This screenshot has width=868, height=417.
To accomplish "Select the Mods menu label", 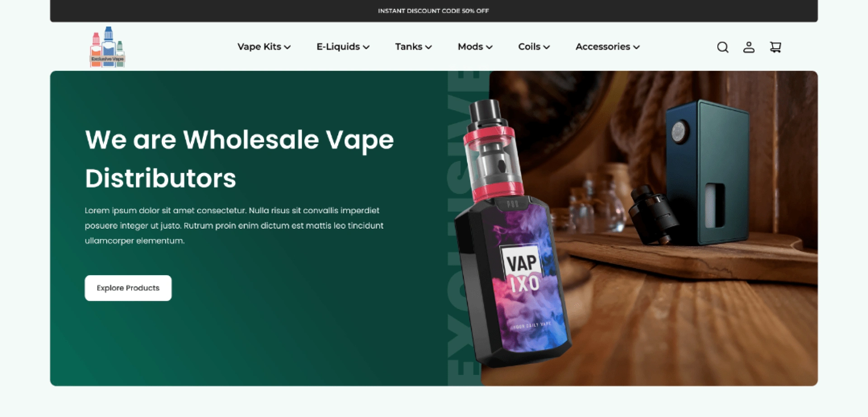I will (x=470, y=47).
